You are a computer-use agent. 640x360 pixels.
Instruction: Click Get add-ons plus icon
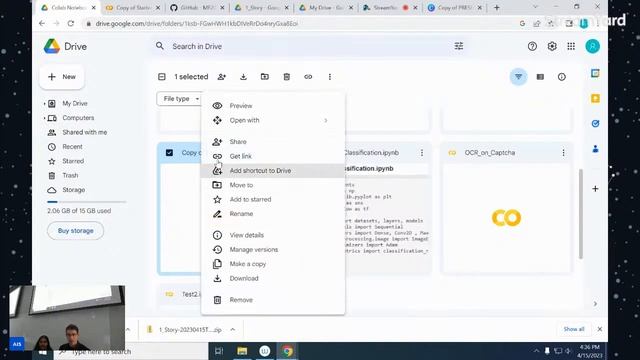coord(595,189)
